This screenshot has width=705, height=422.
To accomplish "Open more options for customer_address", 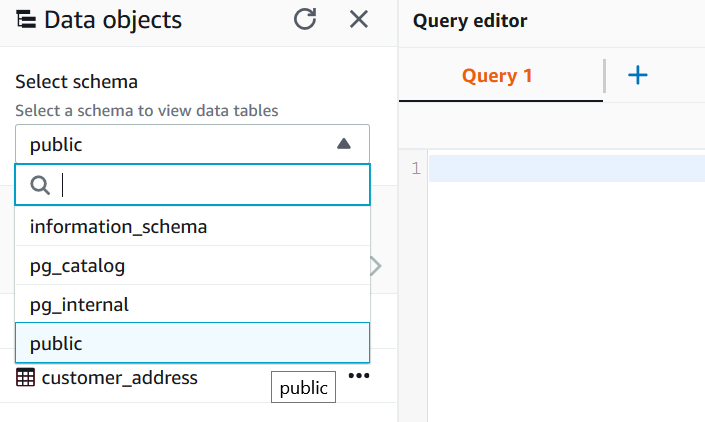I will (x=359, y=376).
